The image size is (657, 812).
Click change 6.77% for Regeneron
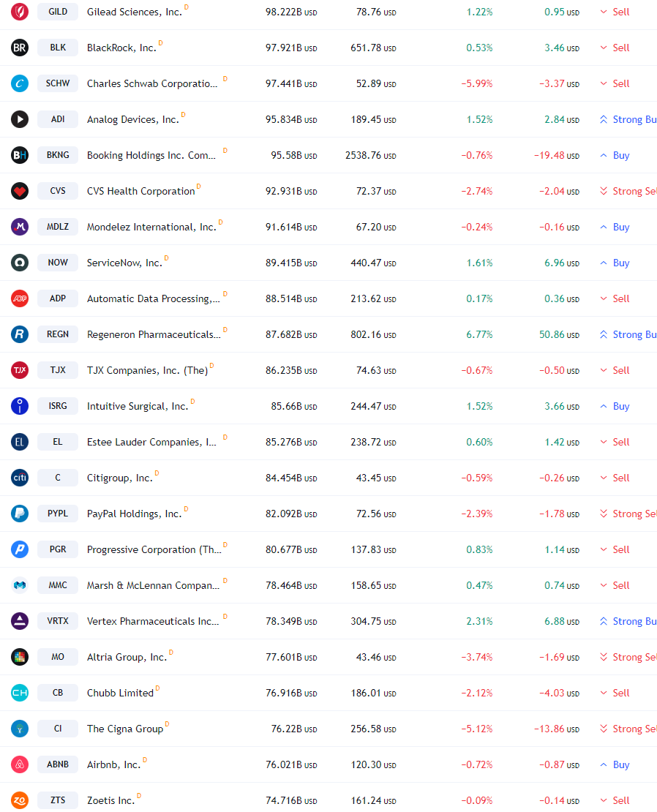tap(479, 334)
